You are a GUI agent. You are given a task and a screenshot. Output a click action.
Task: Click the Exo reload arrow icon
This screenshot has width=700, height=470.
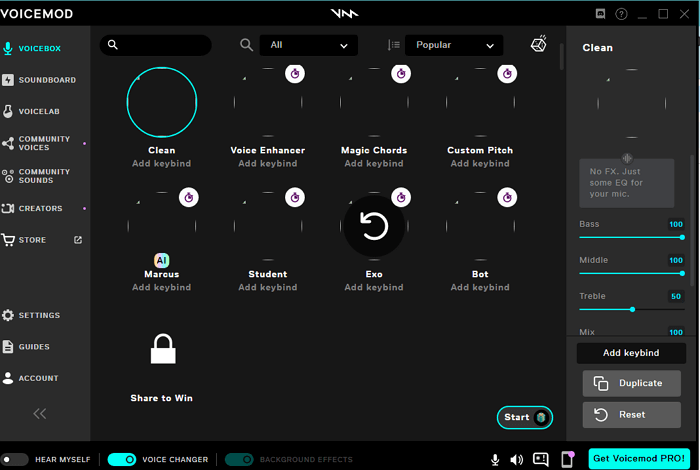374,226
